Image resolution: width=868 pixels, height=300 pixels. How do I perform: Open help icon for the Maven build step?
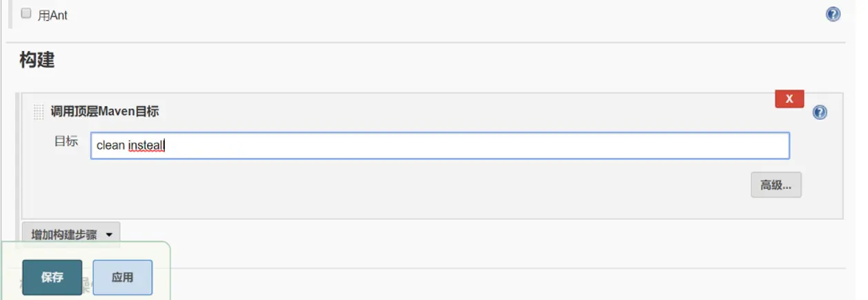[x=820, y=112]
